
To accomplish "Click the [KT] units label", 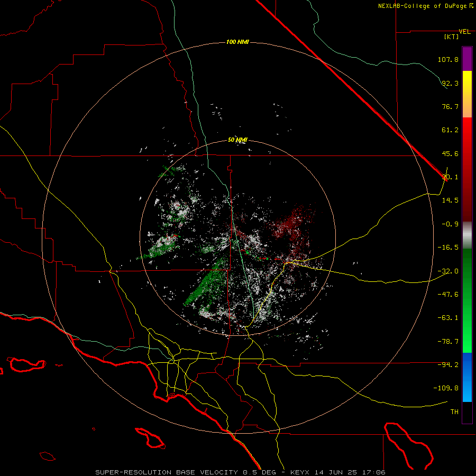I will tap(452, 36).
